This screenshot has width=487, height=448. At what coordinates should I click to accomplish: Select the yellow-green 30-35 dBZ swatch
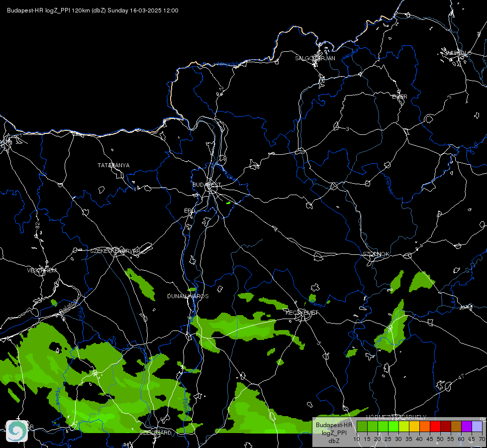pyautogui.click(x=404, y=426)
